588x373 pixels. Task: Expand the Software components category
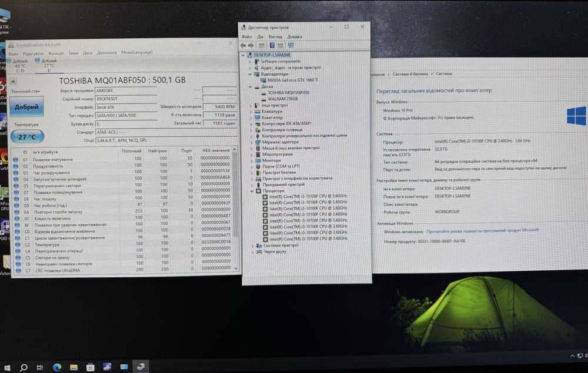tap(250, 62)
